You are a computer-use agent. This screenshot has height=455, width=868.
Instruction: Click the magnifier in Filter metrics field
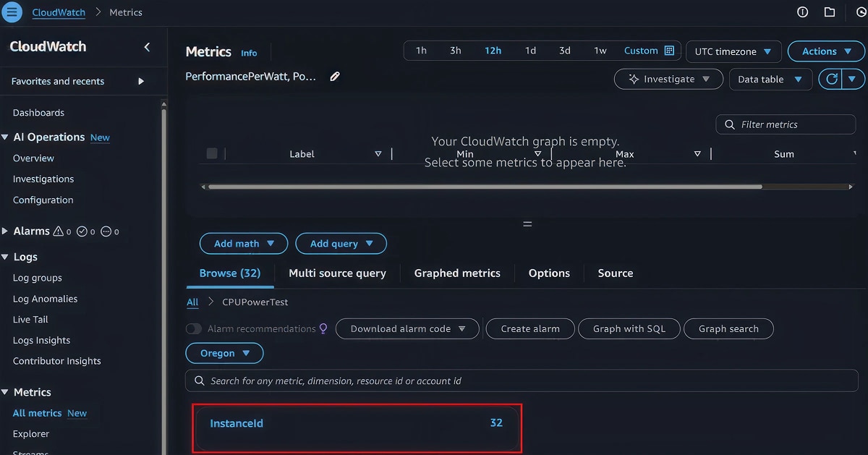point(729,124)
